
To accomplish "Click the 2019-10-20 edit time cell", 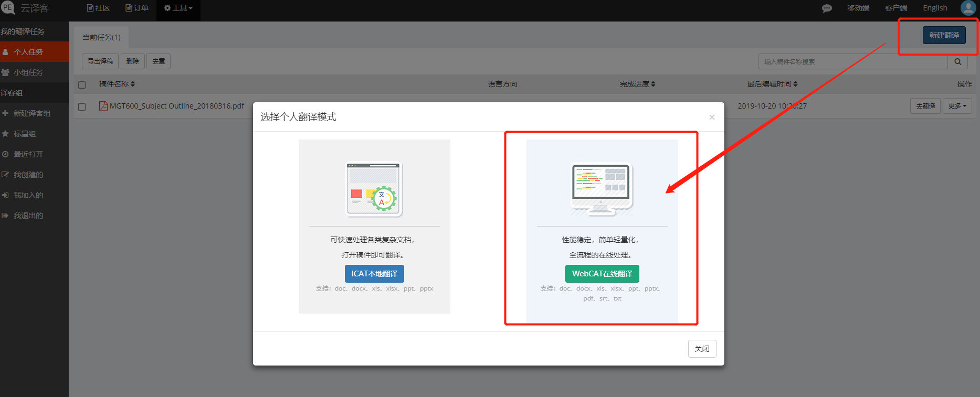I will [772, 106].
